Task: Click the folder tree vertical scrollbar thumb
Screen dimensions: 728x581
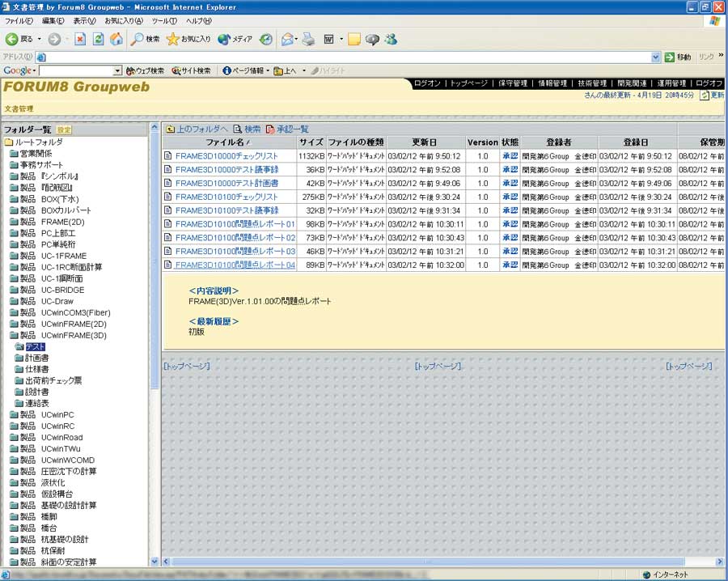Action: tap(154, 260)
